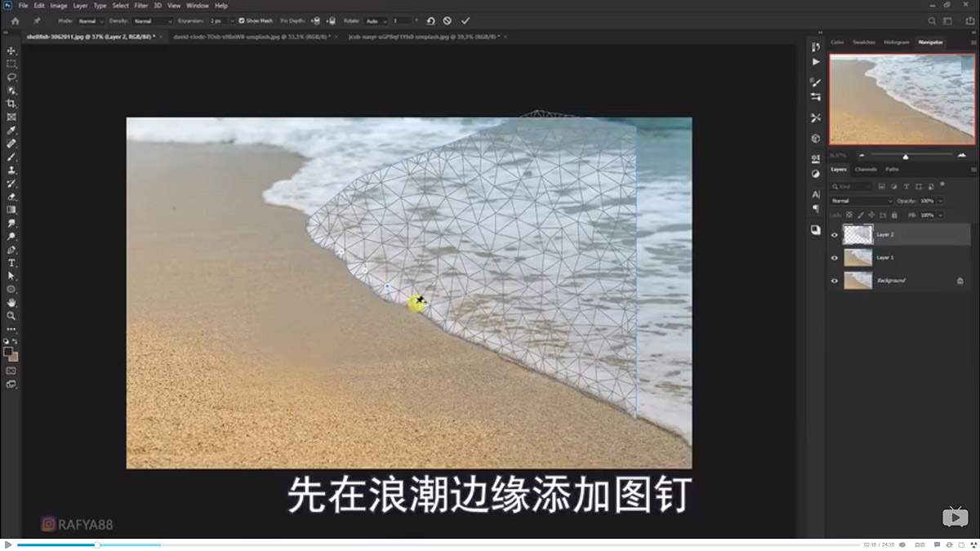Click the Navigator zoom slider handle
This screenshot has height=551, width=980.
pyautogui.click(x=906, y=157)
